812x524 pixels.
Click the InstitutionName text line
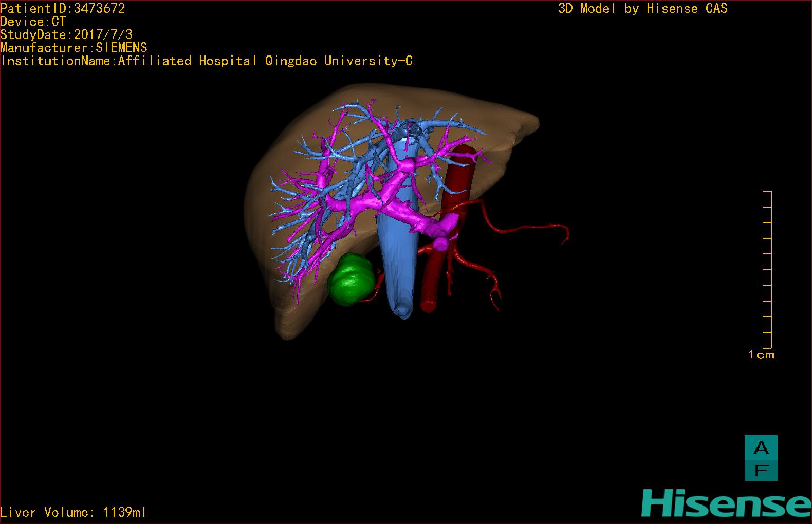click(207, 61)
